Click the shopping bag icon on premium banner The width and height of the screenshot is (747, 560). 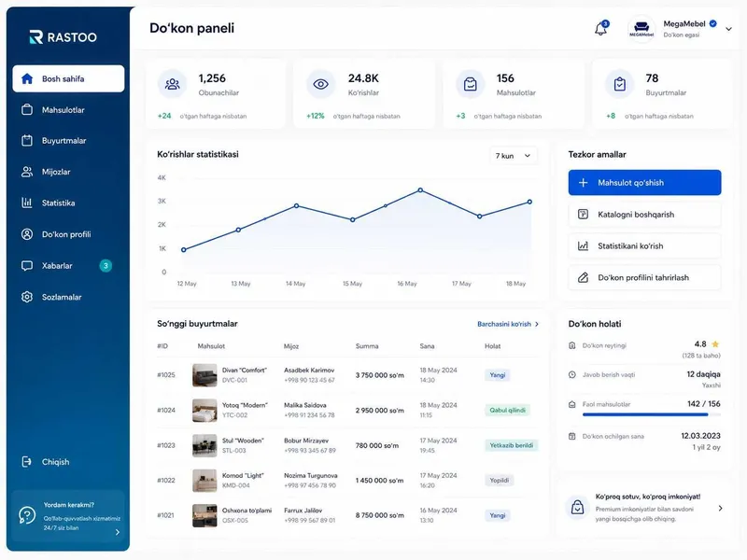coord(577,507)
